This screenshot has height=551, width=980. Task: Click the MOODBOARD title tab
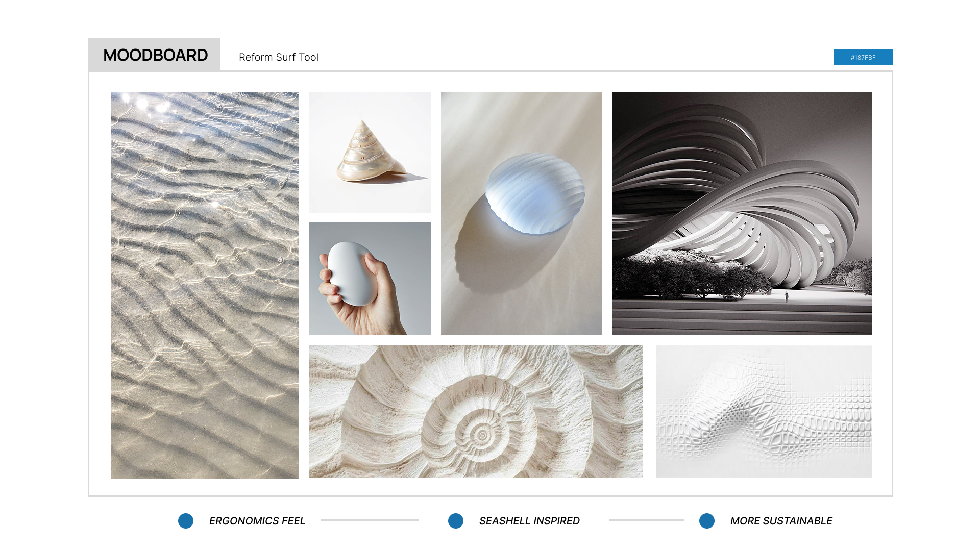click(x=154, y=55)
